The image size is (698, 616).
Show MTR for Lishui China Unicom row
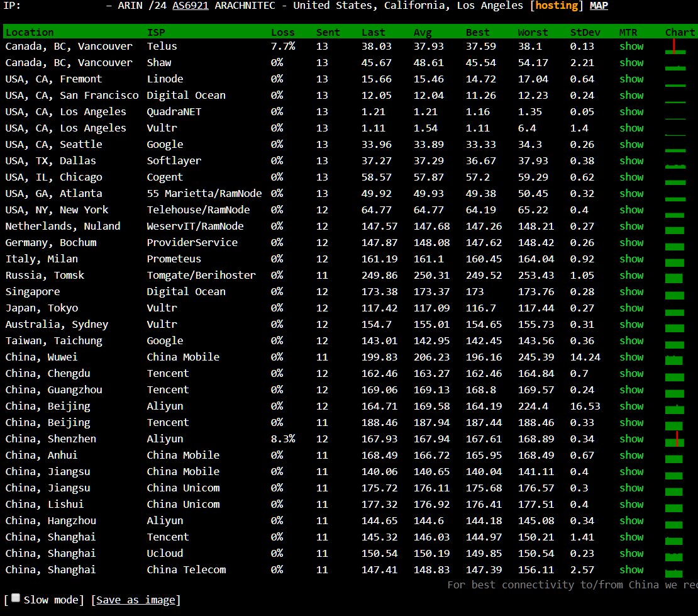click(631, 504)
